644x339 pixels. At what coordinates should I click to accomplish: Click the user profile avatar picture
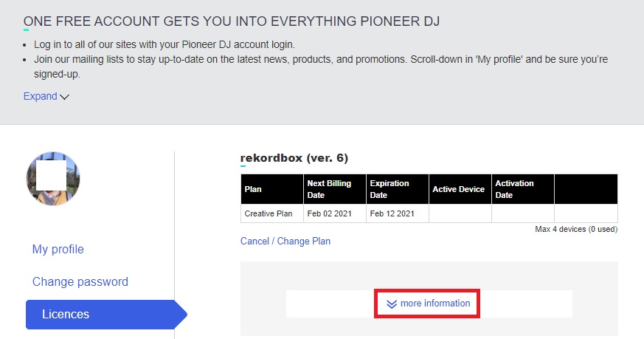(53, 179)
